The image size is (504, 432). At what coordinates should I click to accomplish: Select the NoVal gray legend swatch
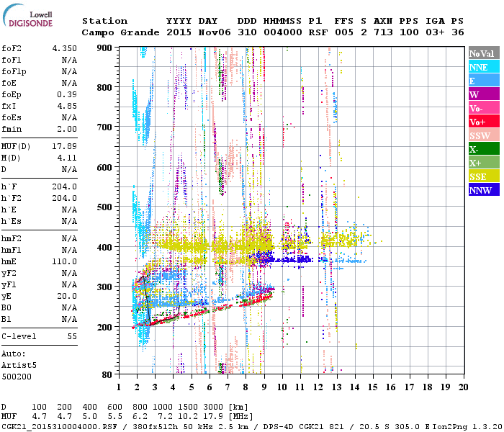click(484, 53)
